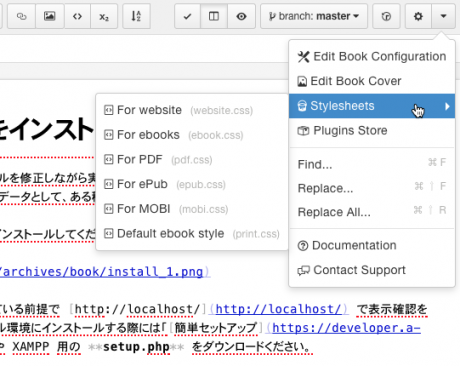
Task: Open the For ebooks stylesheet (ebook.css)
Action: (192, 135)
